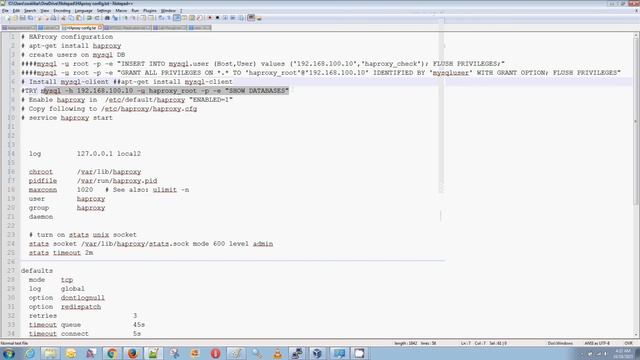
Task: Toggle synchronize vertical scrolling
Action: (142, 18)
